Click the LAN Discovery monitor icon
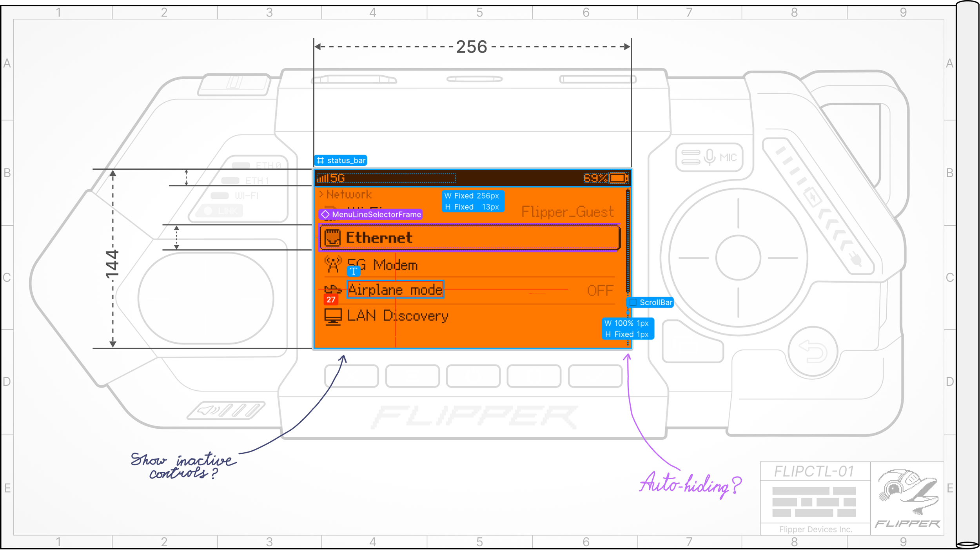This screenshot has height=551, width=980. point(333,317)
